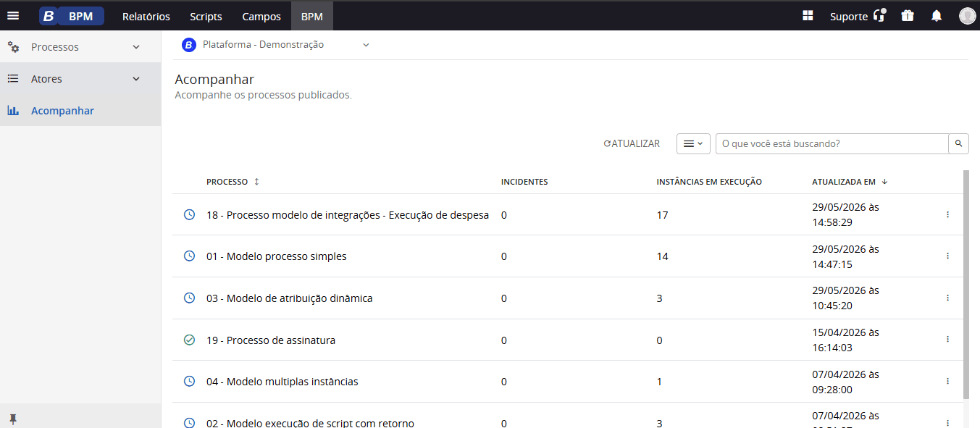Image resolution: width=980 pixels, height=428 pixels.
Task: Open the notifications bell
Action: pos(937,16)
